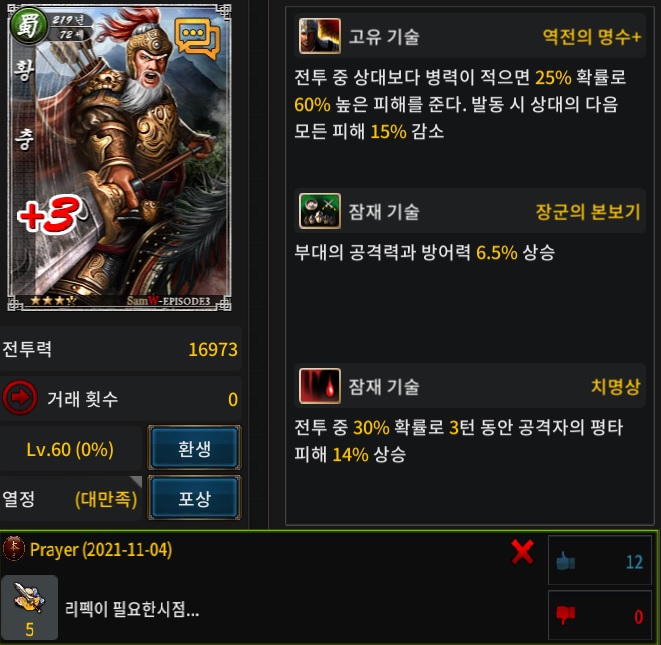Select the 역전의 명수+ skill name

click(x=591, y=36)
